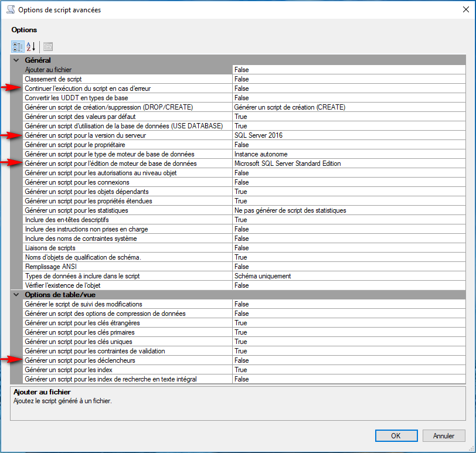Click the Categorized view toolbar icon
Screen dimensions: 476x453
(x=17, y=46)
